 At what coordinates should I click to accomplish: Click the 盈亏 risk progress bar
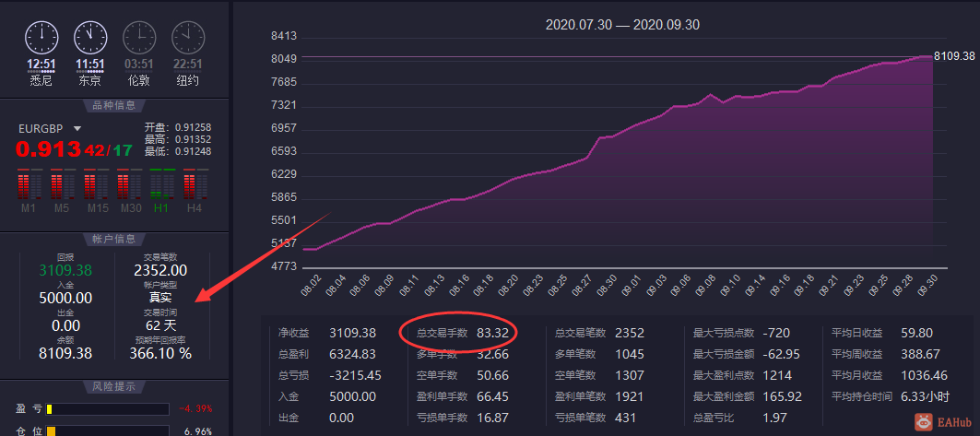(108, 409)
